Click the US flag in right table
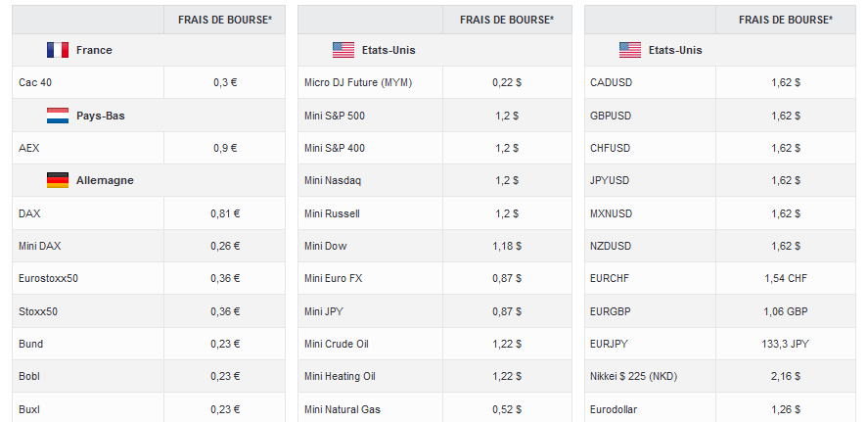This screenshot has height=422, width=868. [630, 50]
